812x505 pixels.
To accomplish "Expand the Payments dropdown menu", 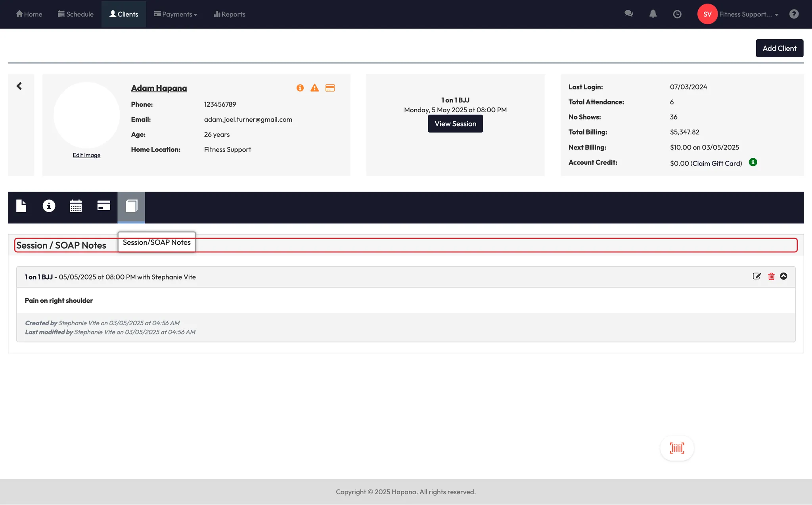I will pos(176,14).
